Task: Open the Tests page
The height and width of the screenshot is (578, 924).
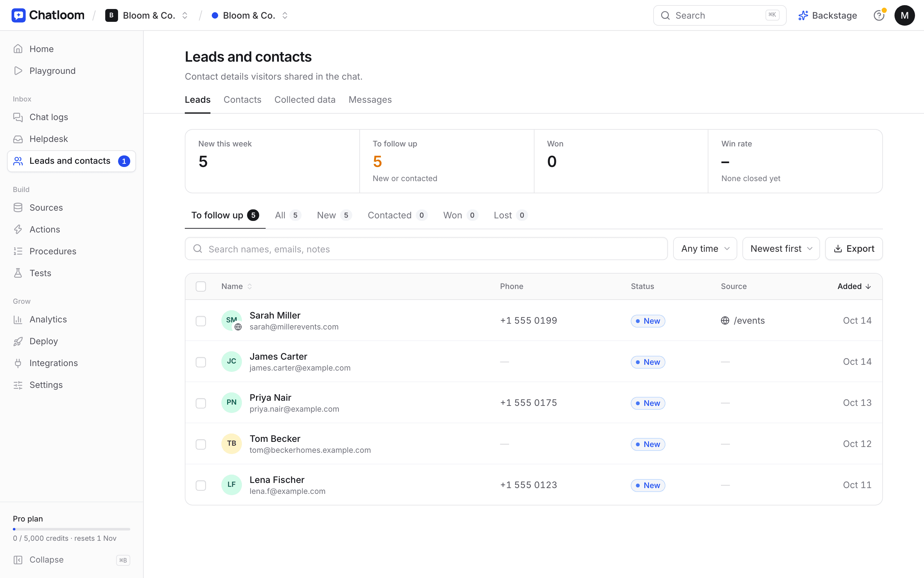Action: [x=72, y=273]
